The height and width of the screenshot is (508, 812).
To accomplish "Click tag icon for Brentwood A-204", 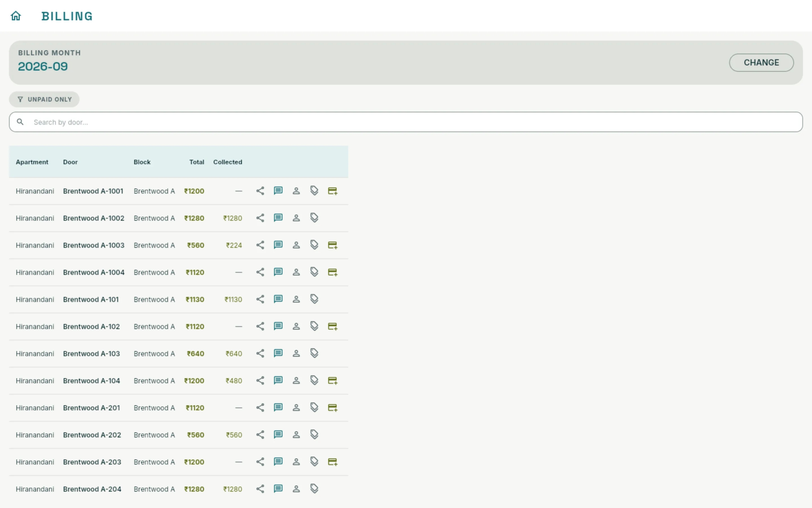I will [314, 489].
